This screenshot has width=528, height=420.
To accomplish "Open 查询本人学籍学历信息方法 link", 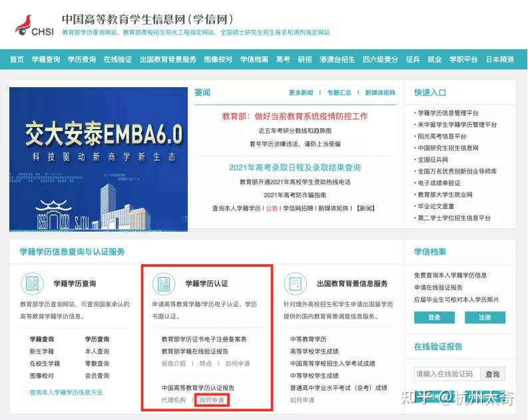I will (x=66, y=393).
